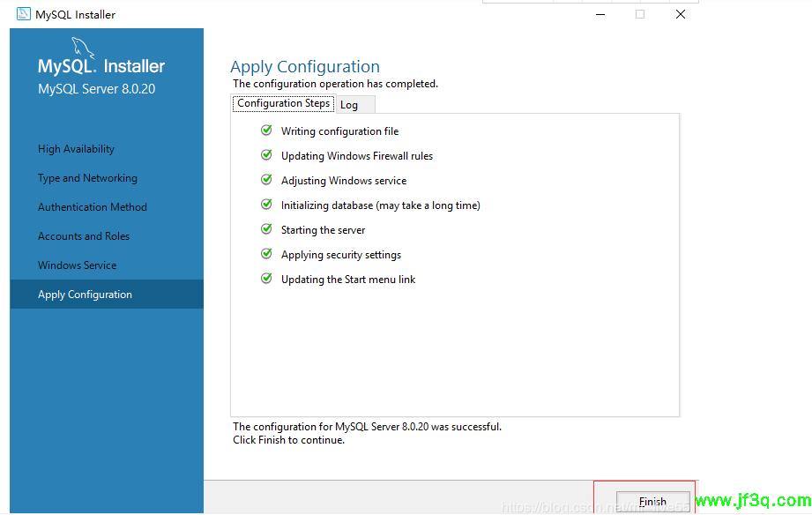
Task: Select Authentication Method in sidebar
Action: point(93,207)
